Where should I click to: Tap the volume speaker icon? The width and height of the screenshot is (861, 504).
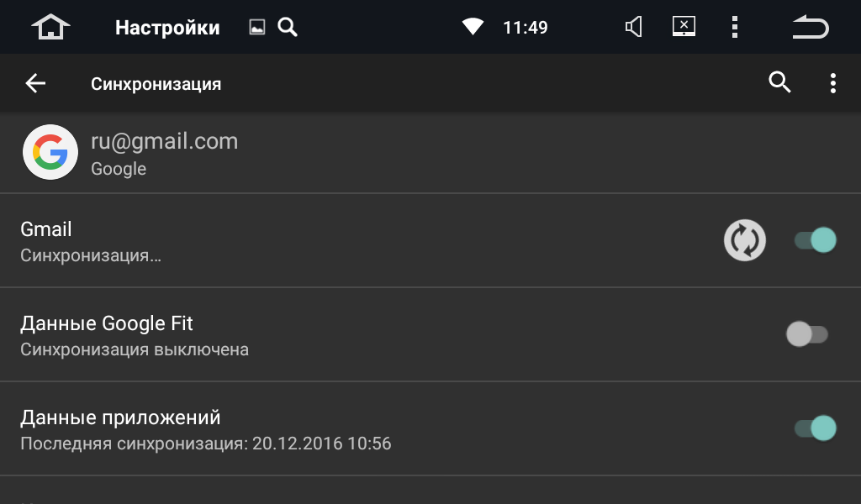tap(634, 27)
